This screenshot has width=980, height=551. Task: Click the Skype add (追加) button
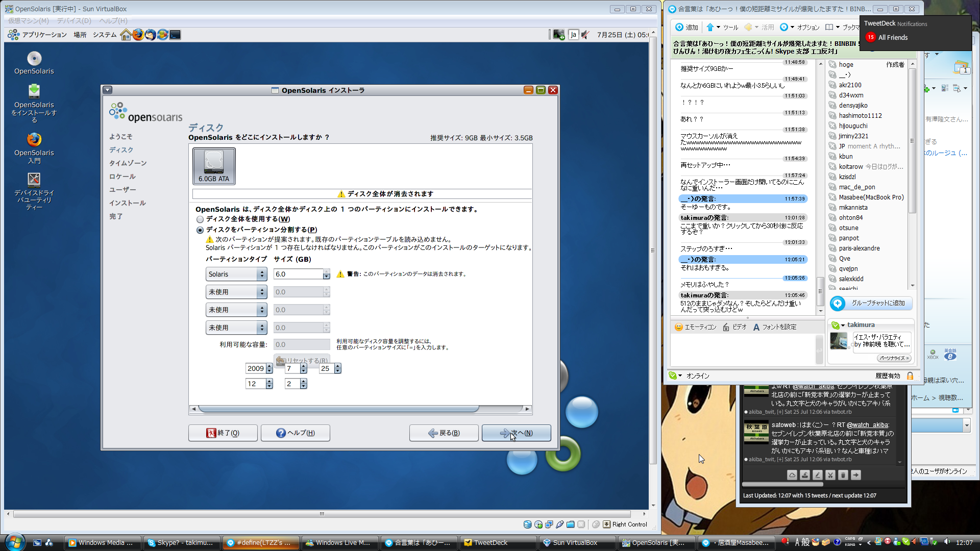[687, 27]
